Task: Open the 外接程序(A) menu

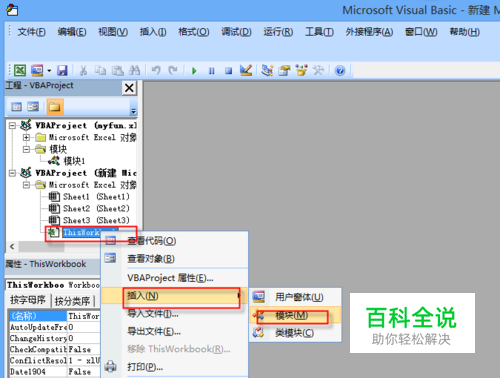Action: click(x=369, y=32)
